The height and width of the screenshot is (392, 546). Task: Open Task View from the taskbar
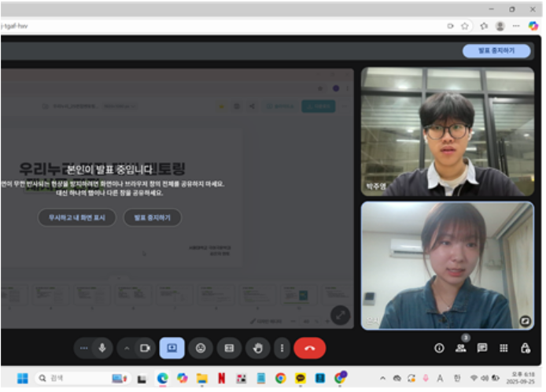coord(142,379)
